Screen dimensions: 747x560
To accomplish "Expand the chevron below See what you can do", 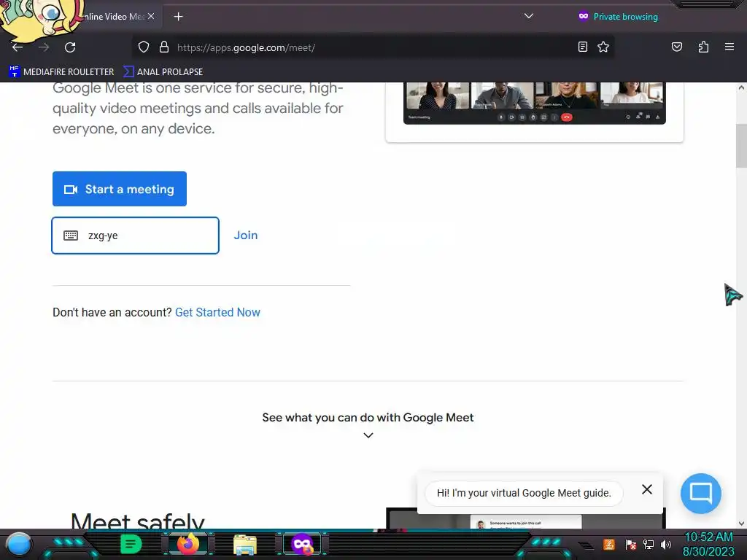I will [368, 435].
